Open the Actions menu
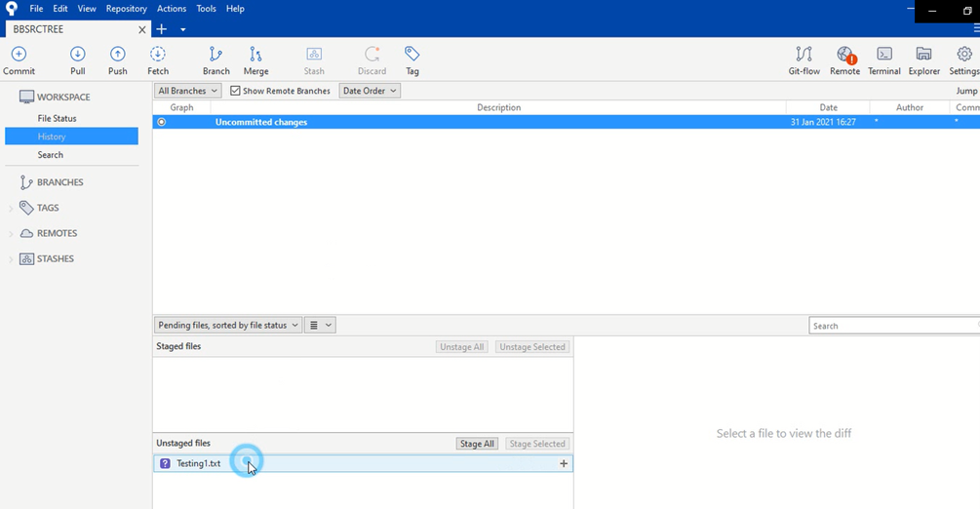Image resolution: width=980 pixels, height=509 pixels. point(172,9)
